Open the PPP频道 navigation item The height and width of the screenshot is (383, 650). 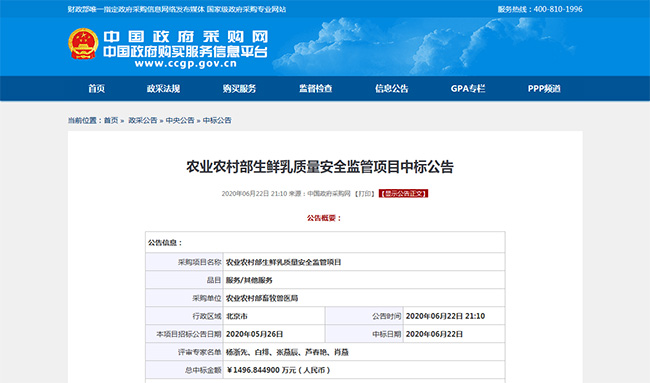point(544,88)
